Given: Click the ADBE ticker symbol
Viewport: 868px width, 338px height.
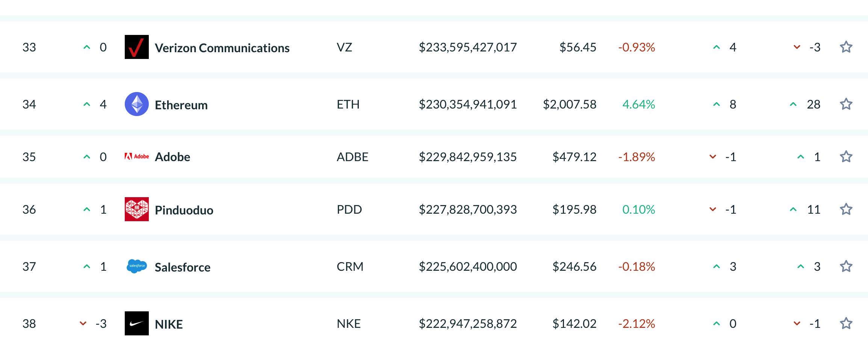Looking at the screenshot, I should pos(352,157).
